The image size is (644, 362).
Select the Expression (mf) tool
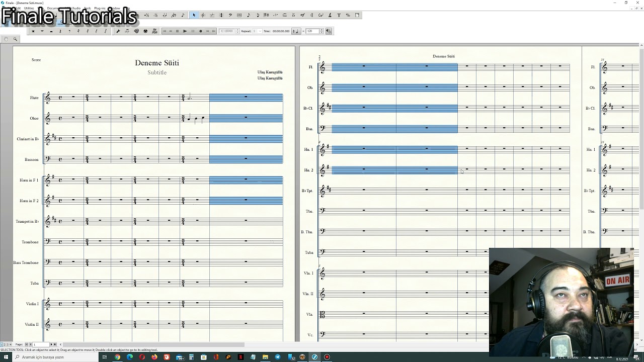[302, 15]
